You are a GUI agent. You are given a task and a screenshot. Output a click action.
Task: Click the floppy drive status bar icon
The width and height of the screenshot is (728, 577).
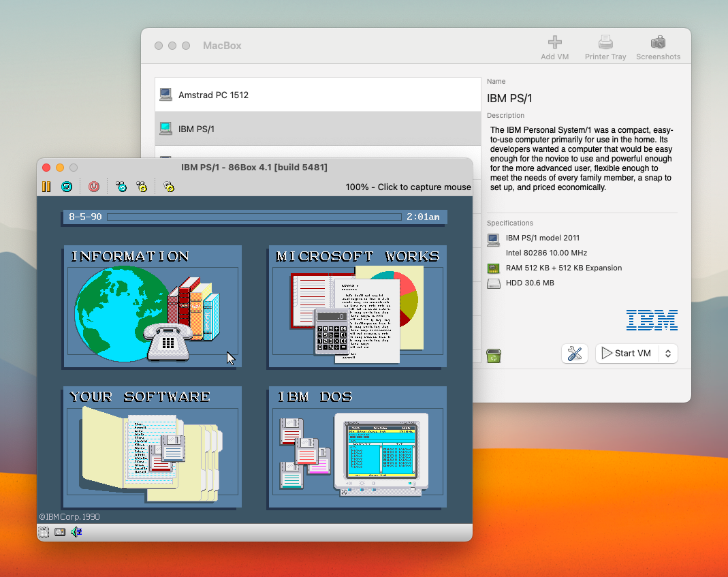(x=44, y=532)
